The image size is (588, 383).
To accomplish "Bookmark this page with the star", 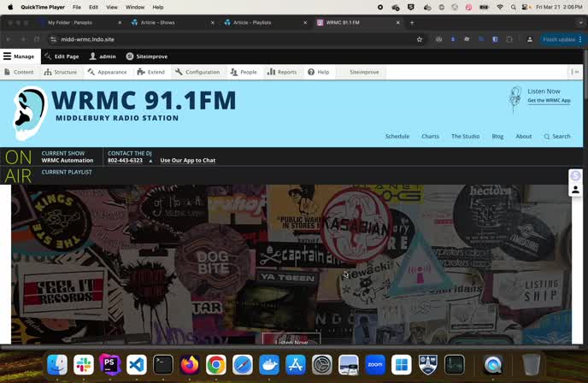I will 420,39.
